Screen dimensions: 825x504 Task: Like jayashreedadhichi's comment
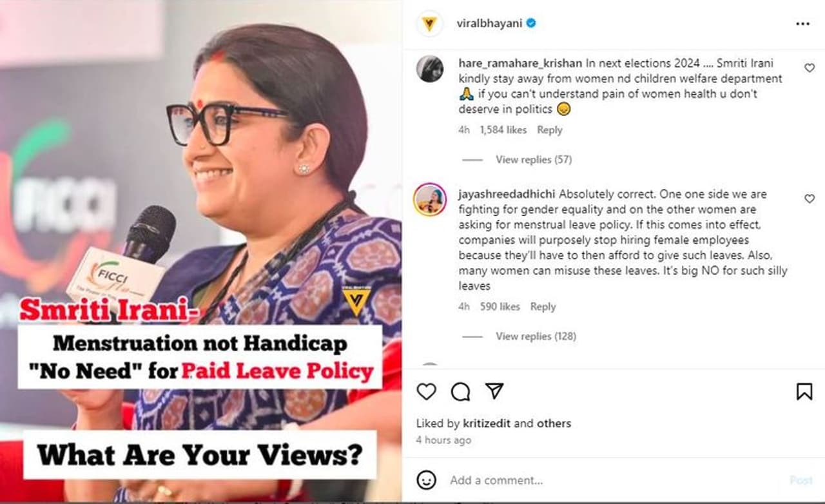point(810,199)
